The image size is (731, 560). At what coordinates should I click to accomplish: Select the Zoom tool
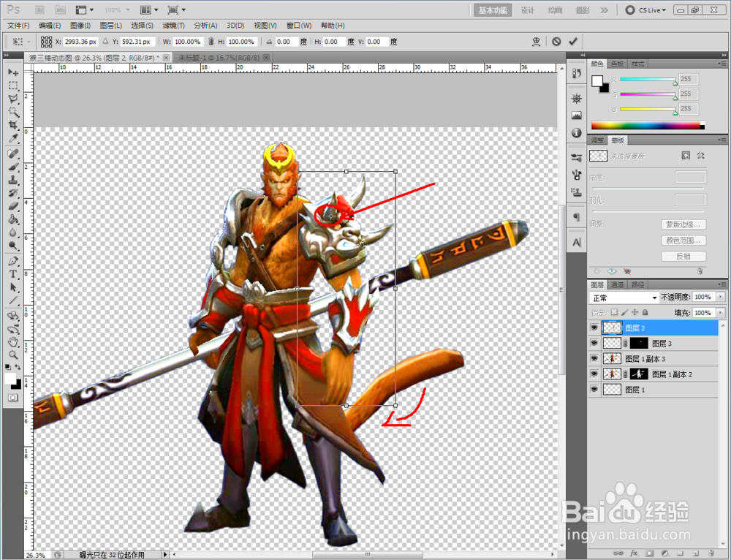pos(13,355)
